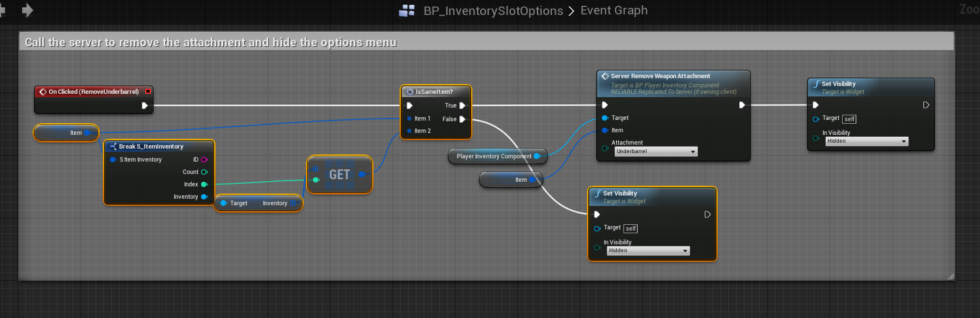Click the IsSameItem False execution pin

(462, 119)
